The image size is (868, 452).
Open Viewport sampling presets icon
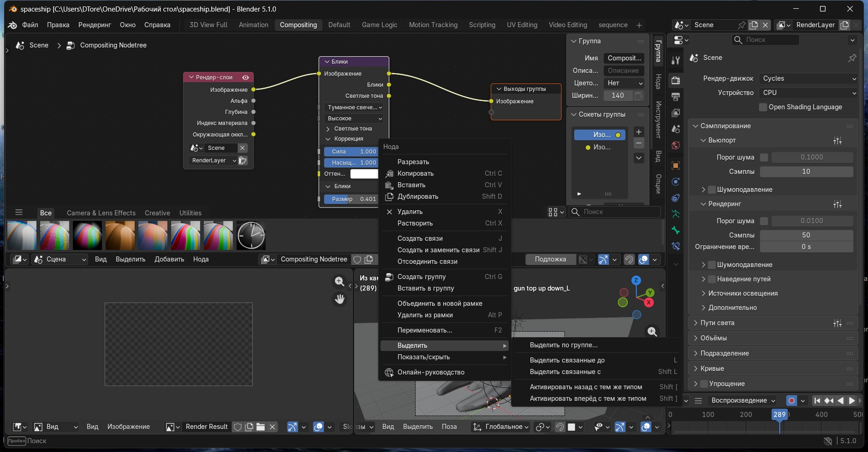point(838,141)
